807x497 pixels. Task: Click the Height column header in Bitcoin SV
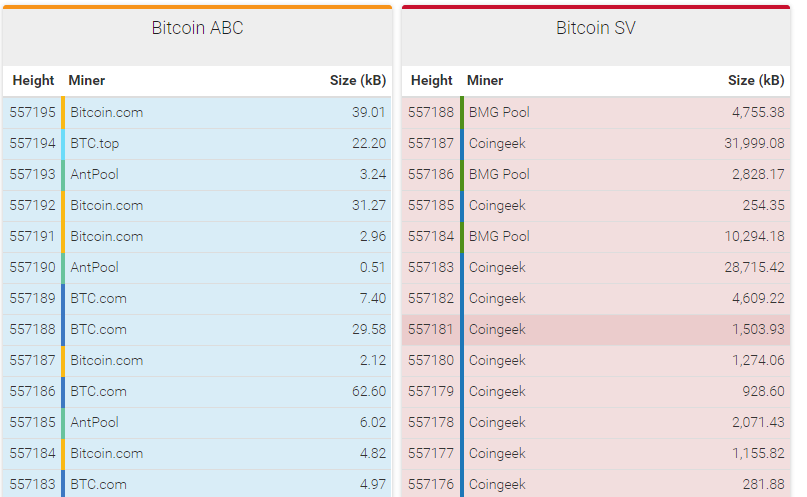click(x=431, y=80)
